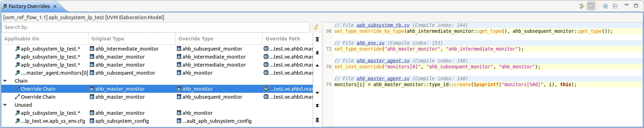
Task: Click the Unused group label
Action: 23,105
